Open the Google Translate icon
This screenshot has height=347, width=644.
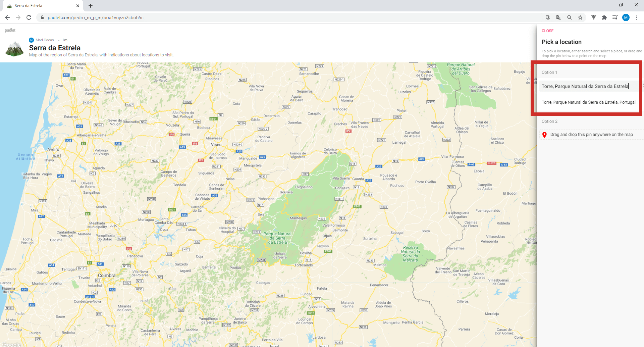point(559,17)
